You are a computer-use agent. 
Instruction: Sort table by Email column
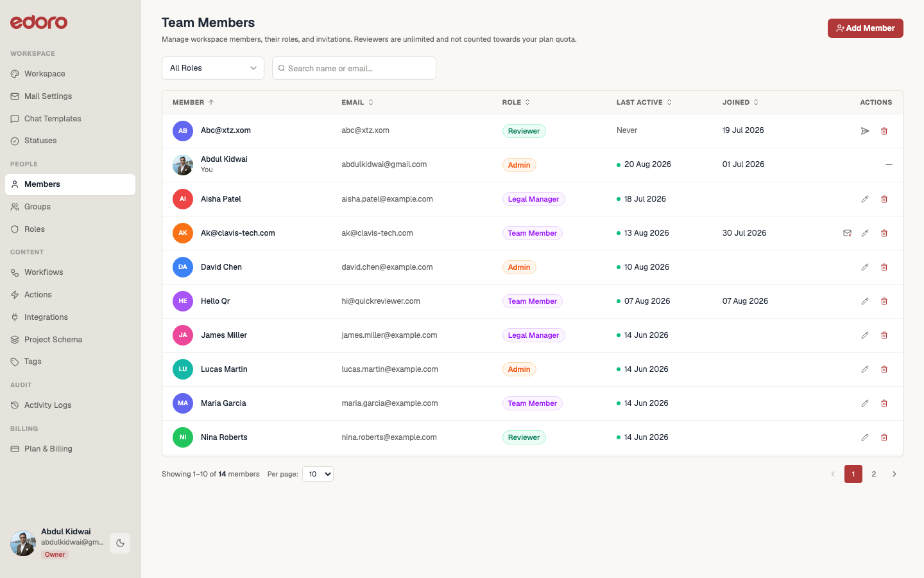pos(357,102)
